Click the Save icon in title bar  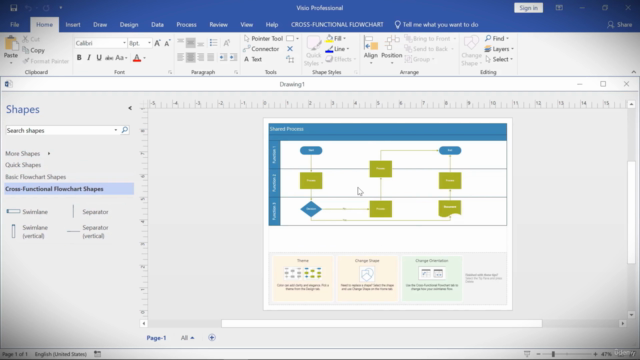(x=13, y=8)
